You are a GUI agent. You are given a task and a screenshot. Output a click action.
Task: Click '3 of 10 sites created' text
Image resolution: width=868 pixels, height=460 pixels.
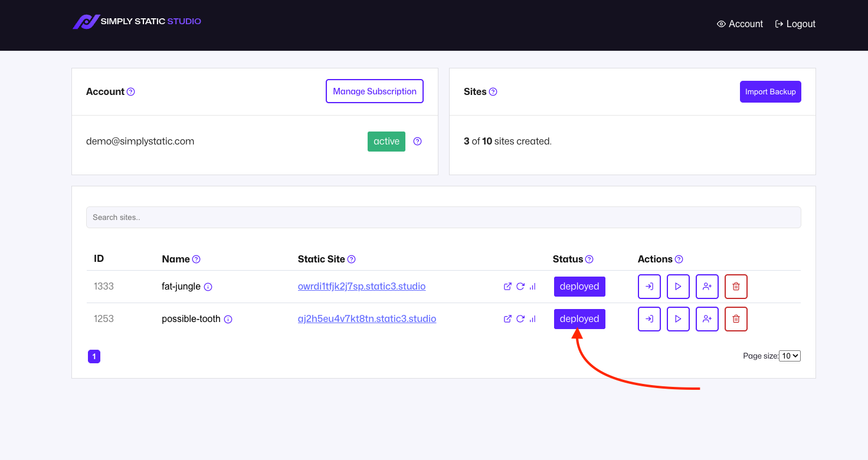click(508, 142)
